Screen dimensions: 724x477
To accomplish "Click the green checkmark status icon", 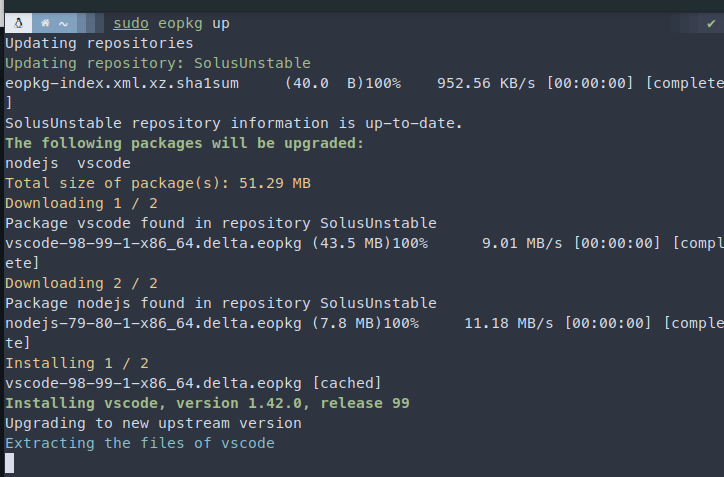I will pyautogui.click(x=711, y=23).
